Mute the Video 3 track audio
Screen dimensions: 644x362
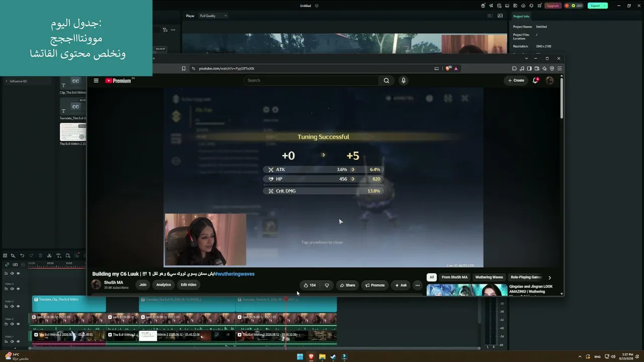[12, 306]
